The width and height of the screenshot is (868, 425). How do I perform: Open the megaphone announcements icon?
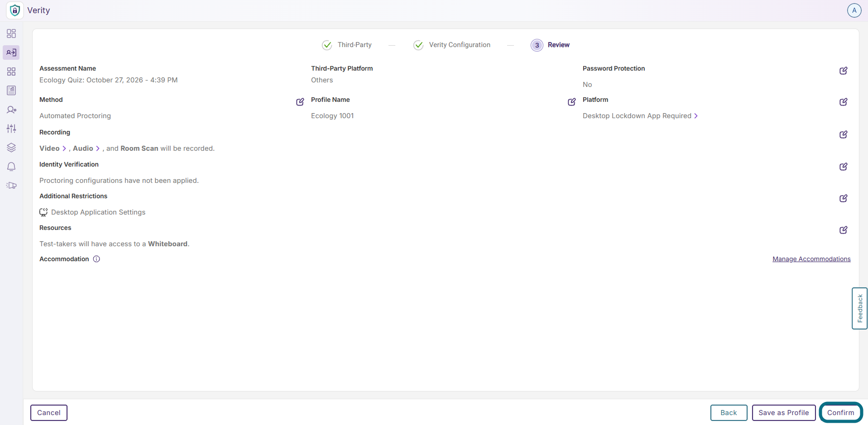coord(11,186)
